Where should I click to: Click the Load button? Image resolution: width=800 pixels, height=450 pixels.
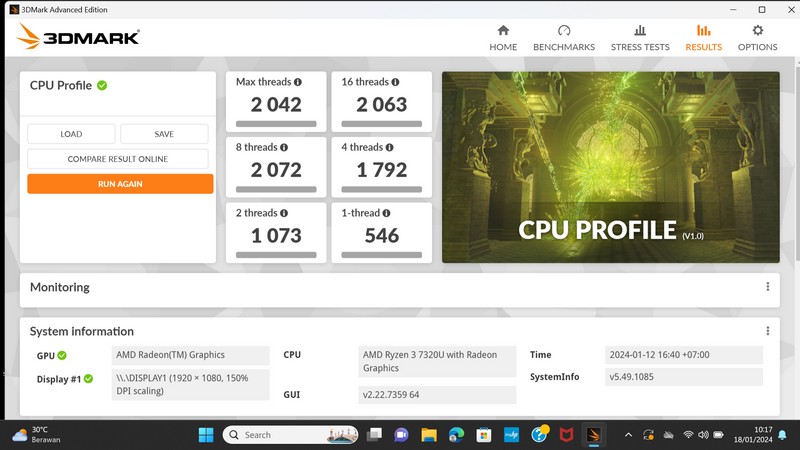coord(71,134)
